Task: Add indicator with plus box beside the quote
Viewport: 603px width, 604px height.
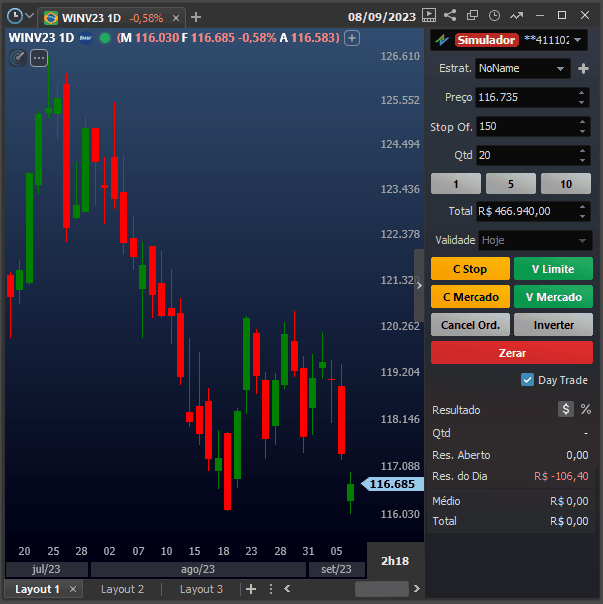Action: point(352,38)
